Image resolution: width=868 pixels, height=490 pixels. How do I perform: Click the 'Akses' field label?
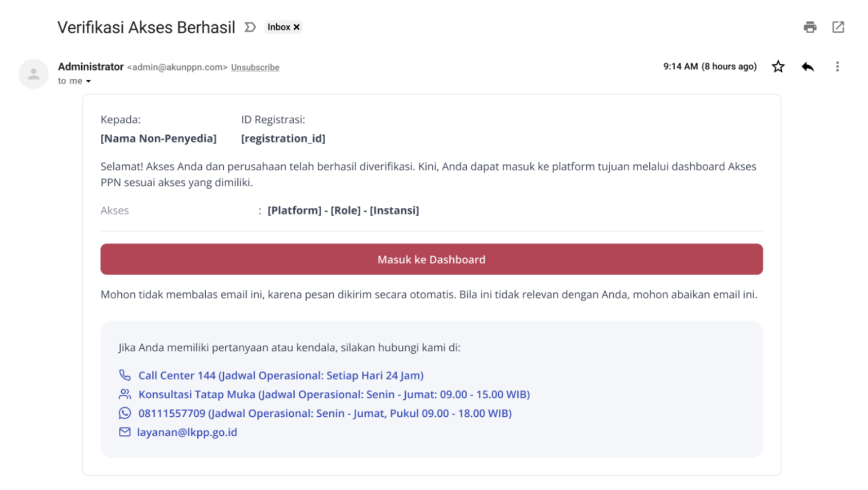[114, 210]
